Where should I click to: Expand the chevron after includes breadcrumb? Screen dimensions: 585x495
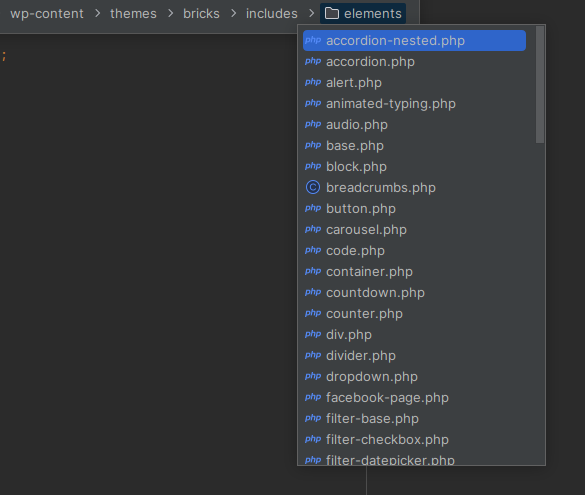coord(312,13)
